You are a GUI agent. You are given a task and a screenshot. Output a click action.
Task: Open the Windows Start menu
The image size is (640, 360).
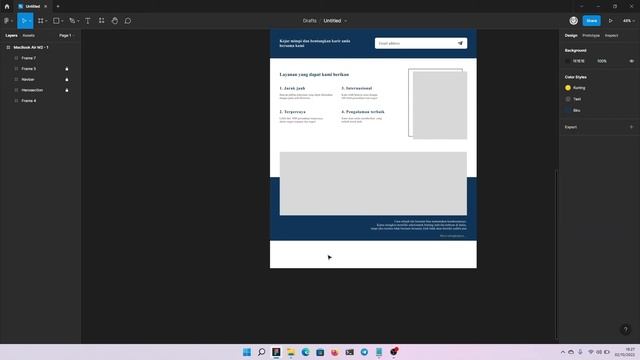247,352
